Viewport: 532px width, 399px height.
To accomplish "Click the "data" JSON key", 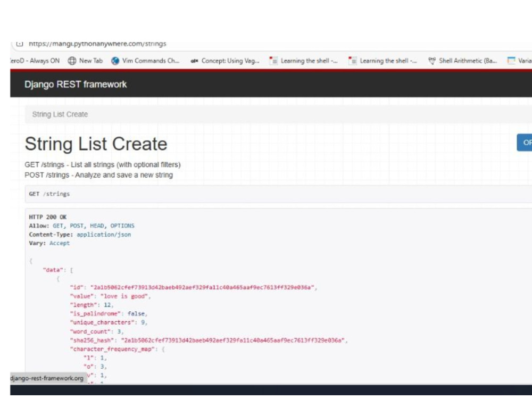I will coord(53,270).
